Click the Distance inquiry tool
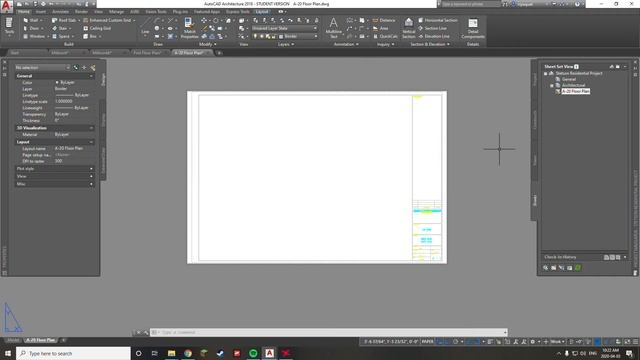The image size is (640, 360). coord(384,20)
